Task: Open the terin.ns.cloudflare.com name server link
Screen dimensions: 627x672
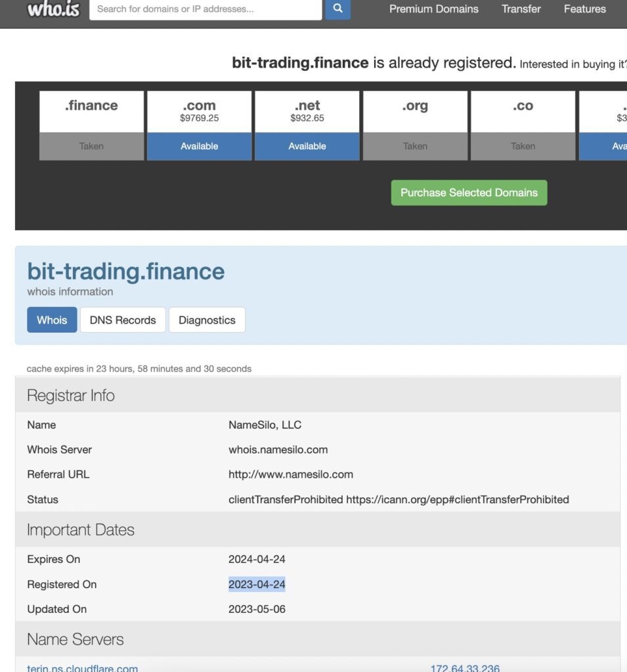Action: [82, 667]
